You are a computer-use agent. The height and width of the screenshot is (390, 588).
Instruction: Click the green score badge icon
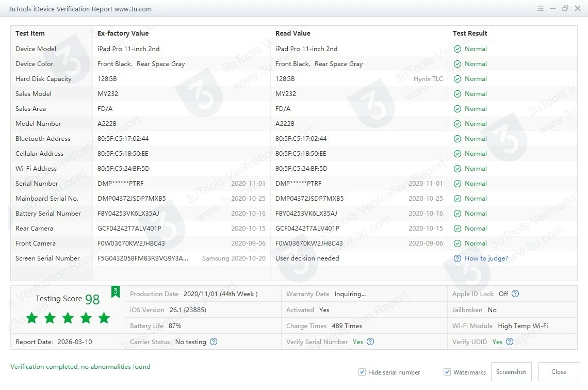coord(116,292)
